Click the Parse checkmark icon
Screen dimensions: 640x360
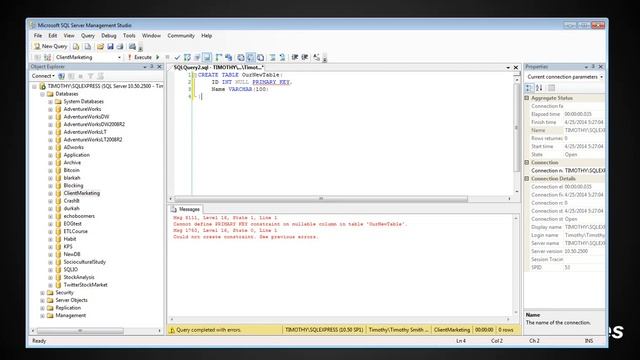(177, 58)
